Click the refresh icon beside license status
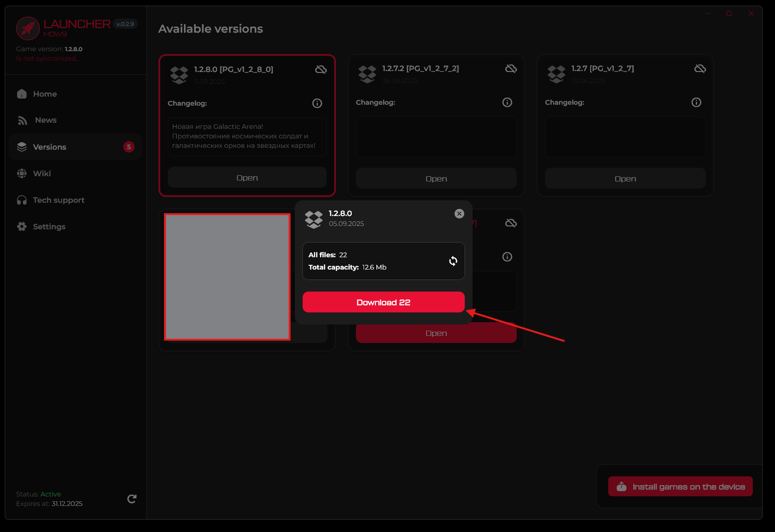The height and width of the screenshot is (532, 775). coord(132,499)
